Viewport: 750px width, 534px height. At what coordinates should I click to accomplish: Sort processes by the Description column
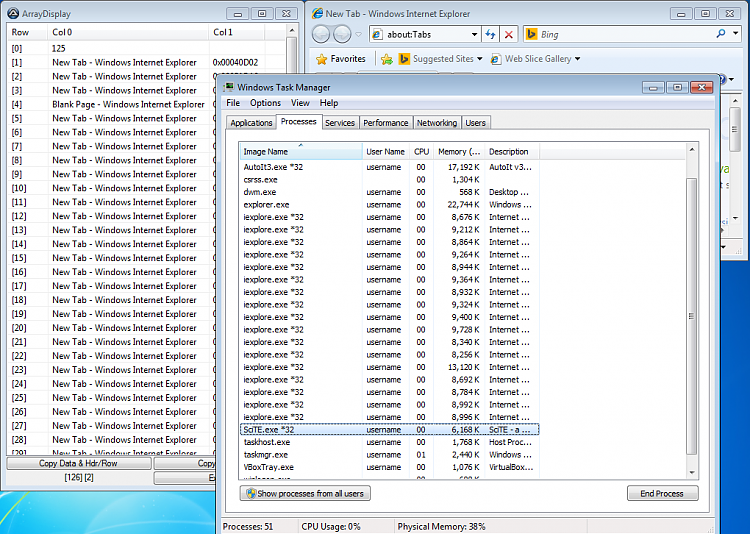[x=512, y=152]
